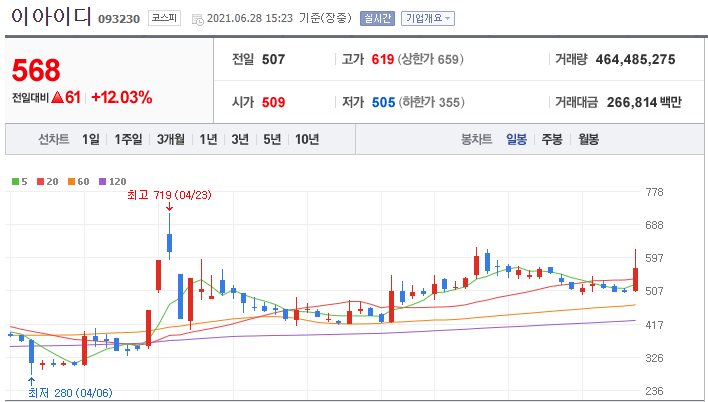Screen dimensions: 708x402
Task: Click the 거래대금 value 266,814 백만
Action: [x=644, y=102]
